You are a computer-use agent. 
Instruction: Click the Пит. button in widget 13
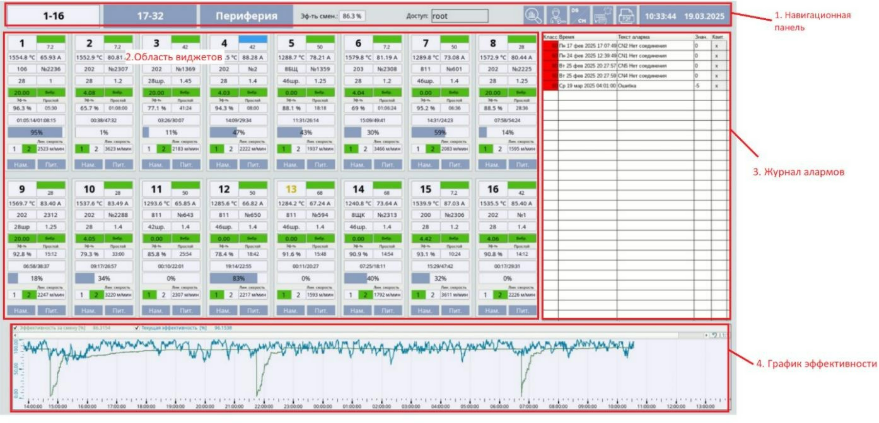321,310
